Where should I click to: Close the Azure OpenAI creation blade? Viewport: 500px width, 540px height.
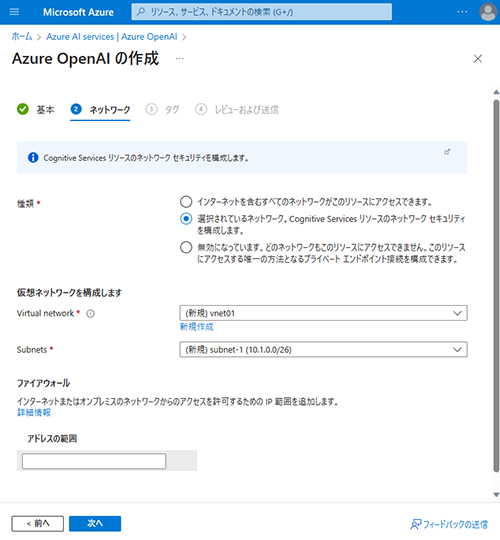point(478,59)
